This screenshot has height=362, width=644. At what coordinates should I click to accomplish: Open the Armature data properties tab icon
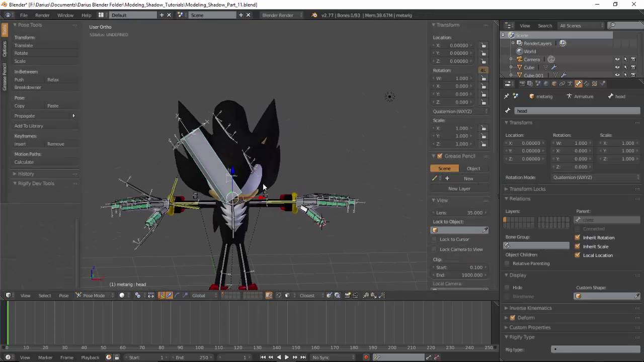570,83
